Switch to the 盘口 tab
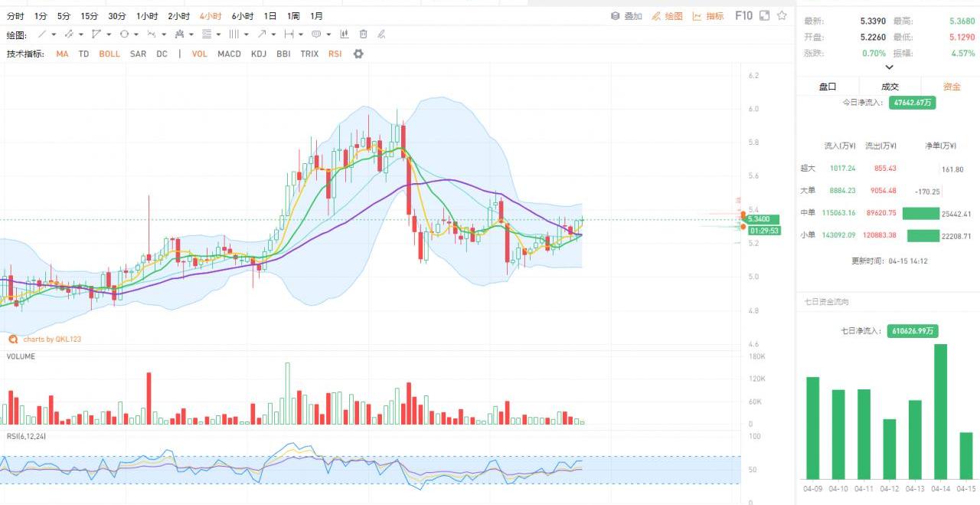980x505 pixels. (x=828, y=87)
